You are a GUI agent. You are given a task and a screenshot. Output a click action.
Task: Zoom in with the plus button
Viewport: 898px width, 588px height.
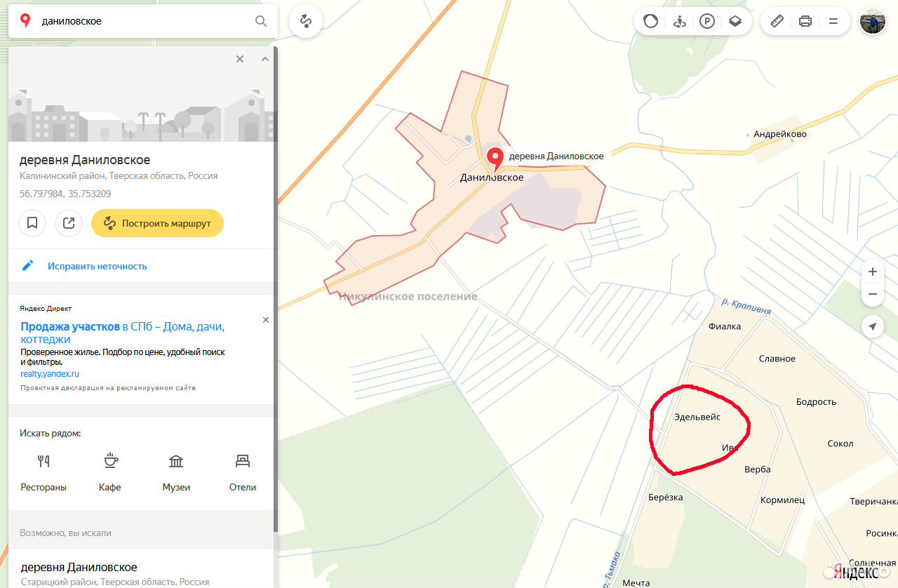click(873, 272)
